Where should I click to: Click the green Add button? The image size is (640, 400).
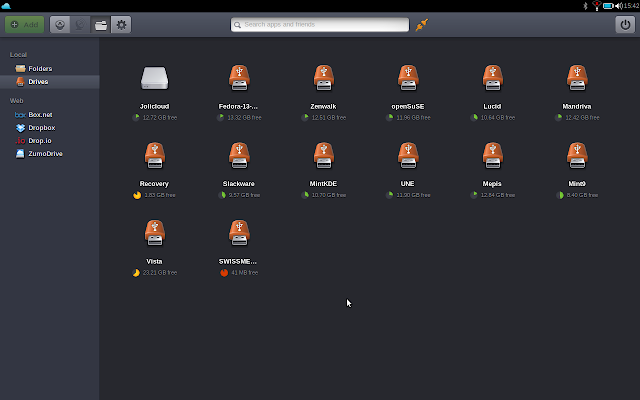tap(24, 24)
